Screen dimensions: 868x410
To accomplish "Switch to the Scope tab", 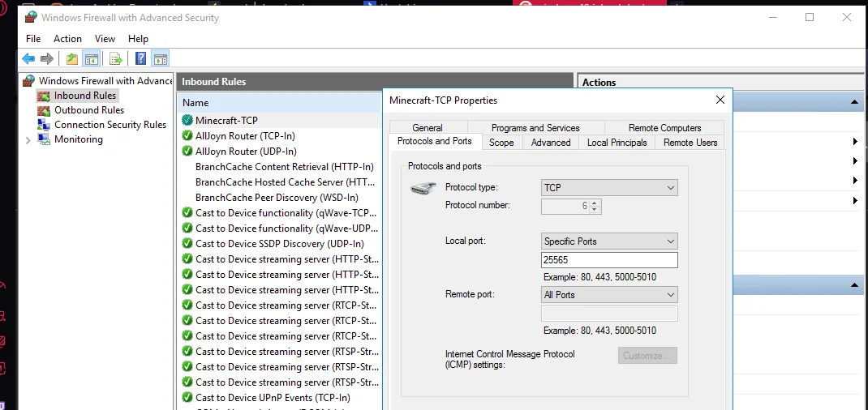I will (501, 143).
